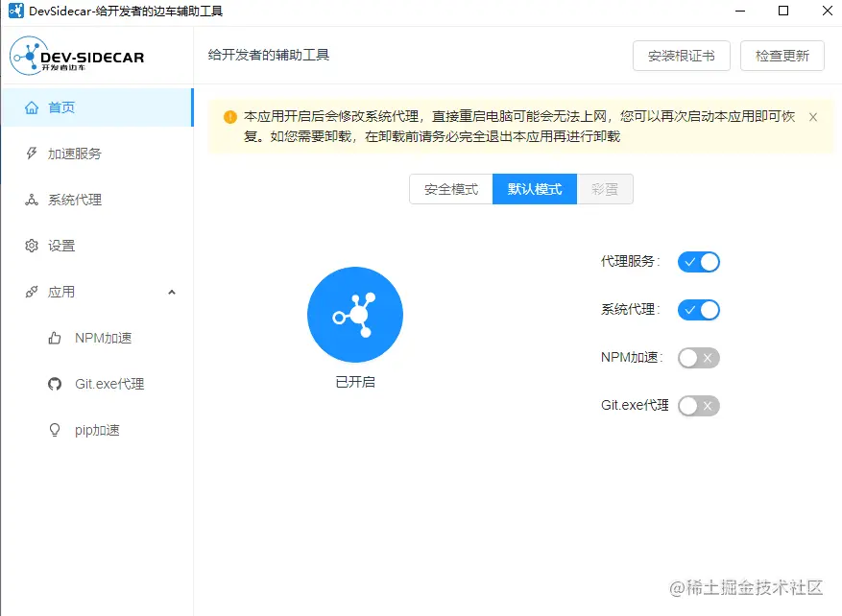Collapse the 应用 submenu chevron
Screen dimensions: 842x616
click(172, 293)
